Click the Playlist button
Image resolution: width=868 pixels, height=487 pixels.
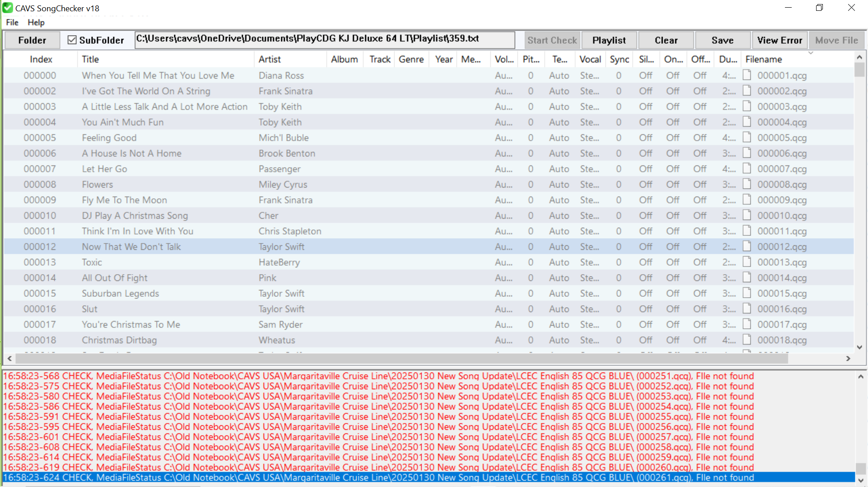609,40
